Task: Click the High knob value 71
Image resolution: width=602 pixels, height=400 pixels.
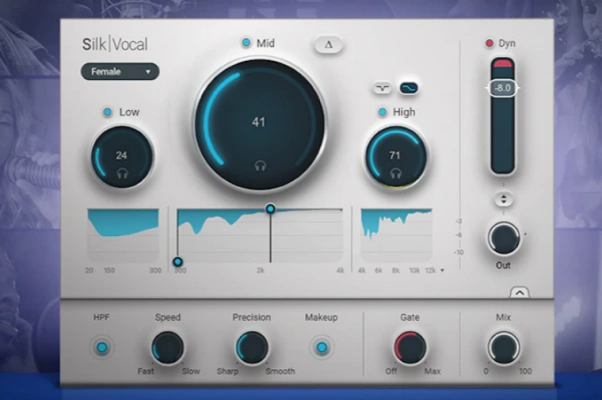Action: (395, 155)
